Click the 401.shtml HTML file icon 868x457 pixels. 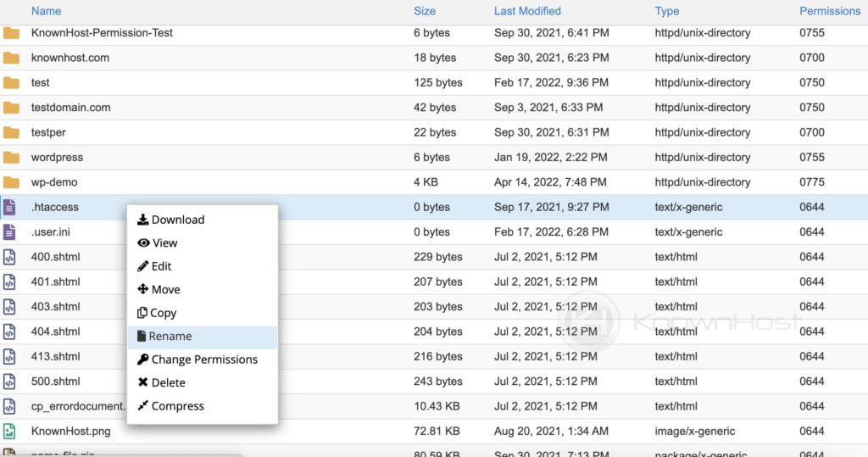point(9,282)
